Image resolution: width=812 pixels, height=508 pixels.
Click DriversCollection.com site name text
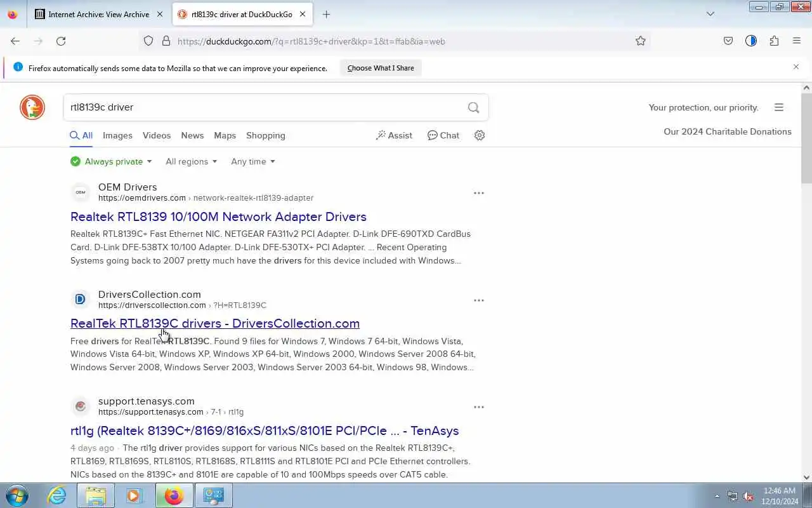(x=150, y=295)
